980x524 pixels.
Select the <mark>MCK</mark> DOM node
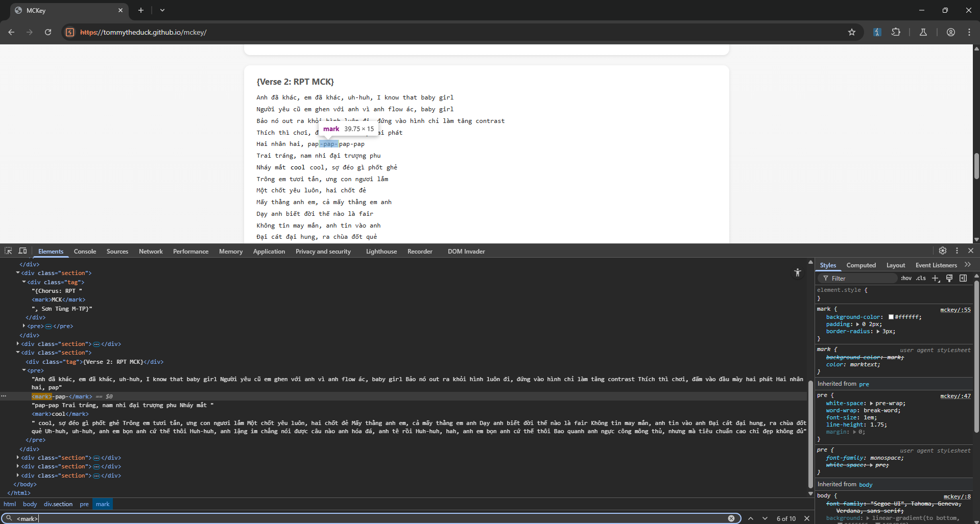pos(58,300)
